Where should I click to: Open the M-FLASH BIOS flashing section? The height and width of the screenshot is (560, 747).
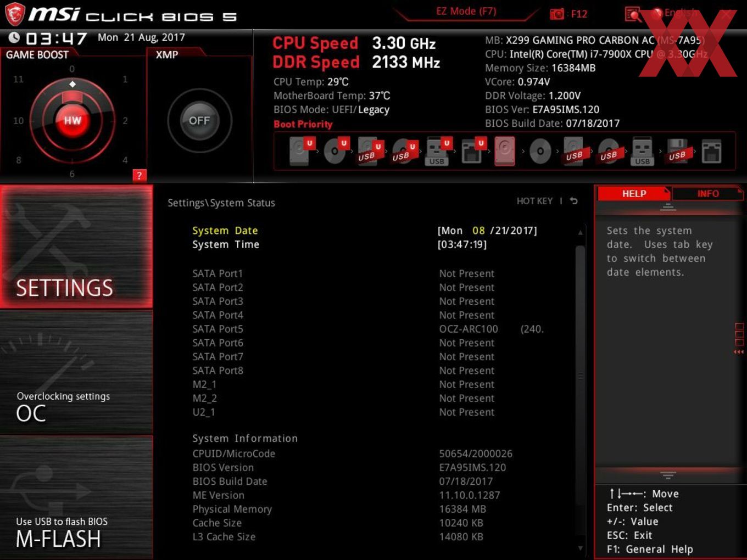[76, 497]
